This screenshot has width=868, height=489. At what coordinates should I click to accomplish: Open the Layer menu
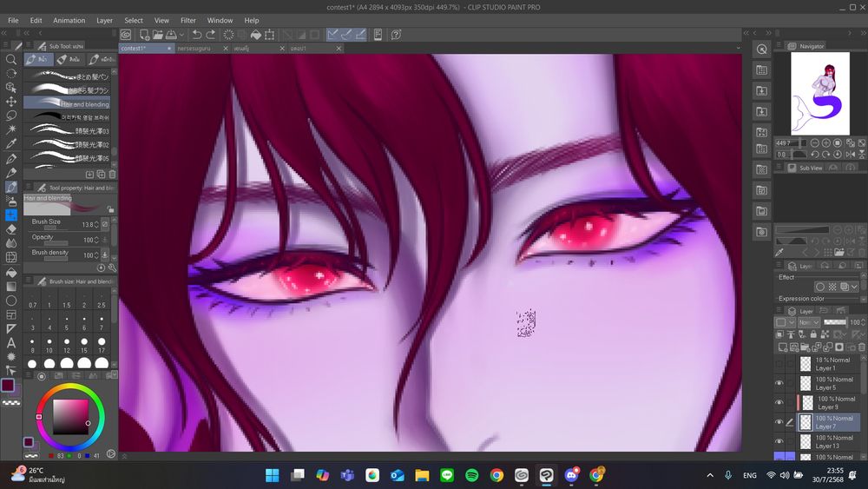pos(105,21)
